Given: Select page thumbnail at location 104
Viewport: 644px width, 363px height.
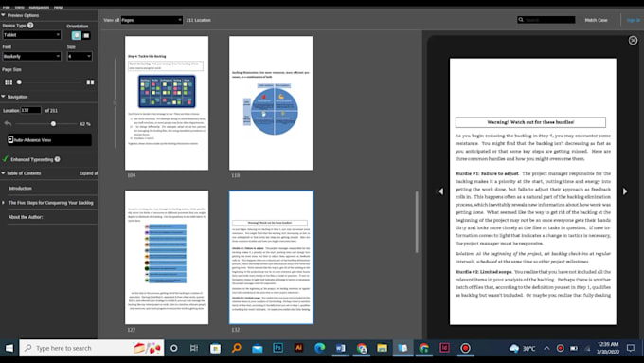Looking at the screenshot, I should pos(167,103).
